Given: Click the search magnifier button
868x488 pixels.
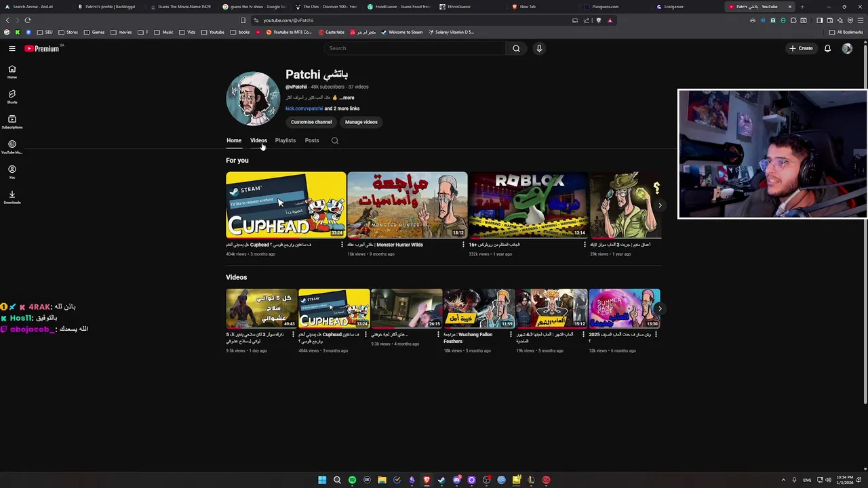Looking at the screenshot, I should pos(516,48).
